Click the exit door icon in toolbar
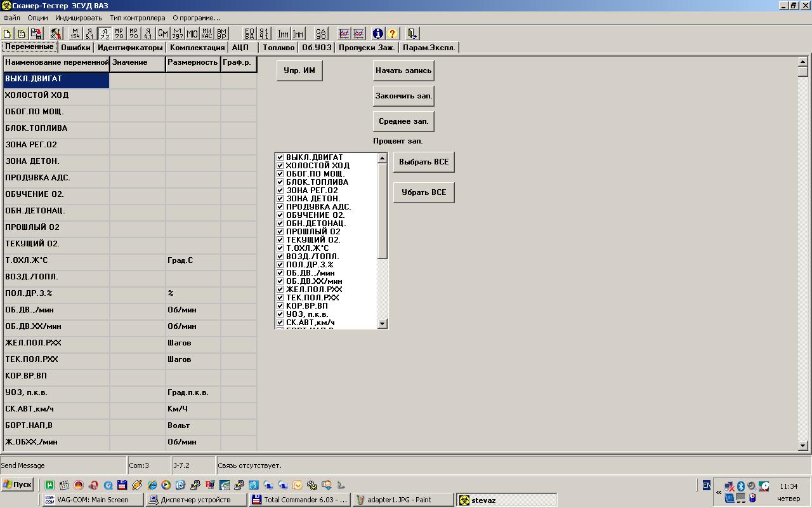This screenshot has height=508, width=812. pyautogui.click(x=412, y=34)
